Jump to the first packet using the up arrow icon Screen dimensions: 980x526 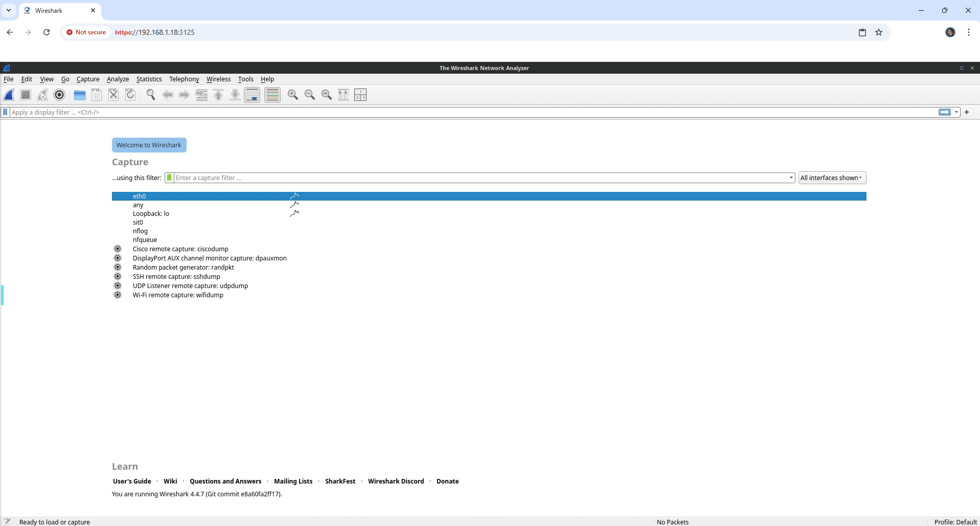point(218,95)
